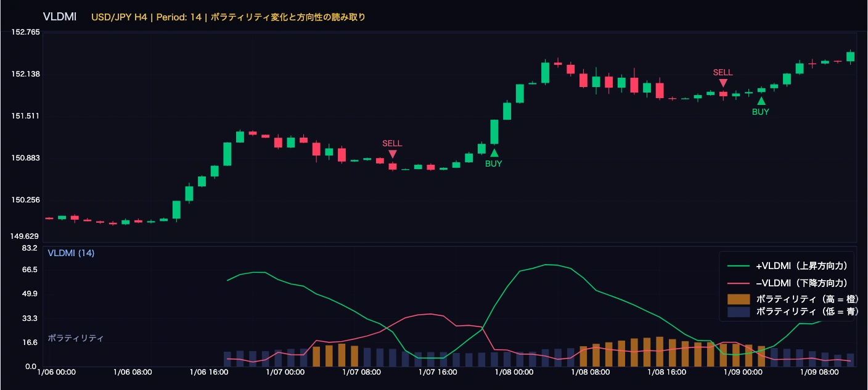
Task: Toggle the −VLDMI（下降方向力） legend entry
Action: (802, 283)
